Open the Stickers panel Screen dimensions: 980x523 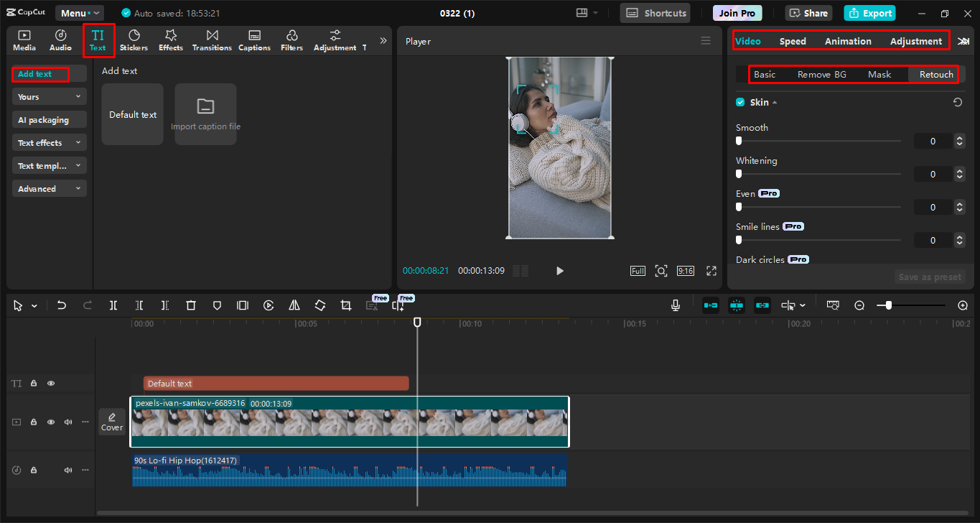(134, 40)
